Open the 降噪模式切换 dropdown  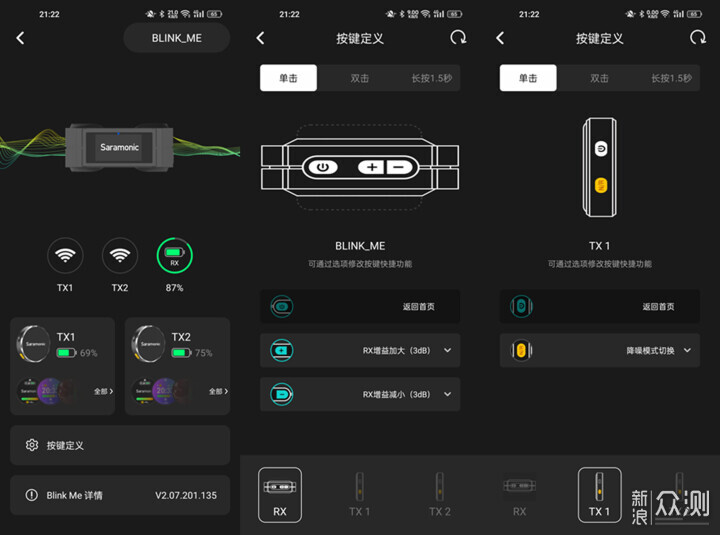click(600, 350)
